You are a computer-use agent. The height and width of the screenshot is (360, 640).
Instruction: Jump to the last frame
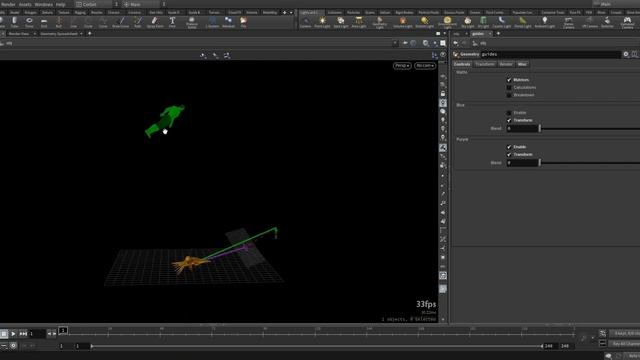pyautogui.click(x=23, y=334)
